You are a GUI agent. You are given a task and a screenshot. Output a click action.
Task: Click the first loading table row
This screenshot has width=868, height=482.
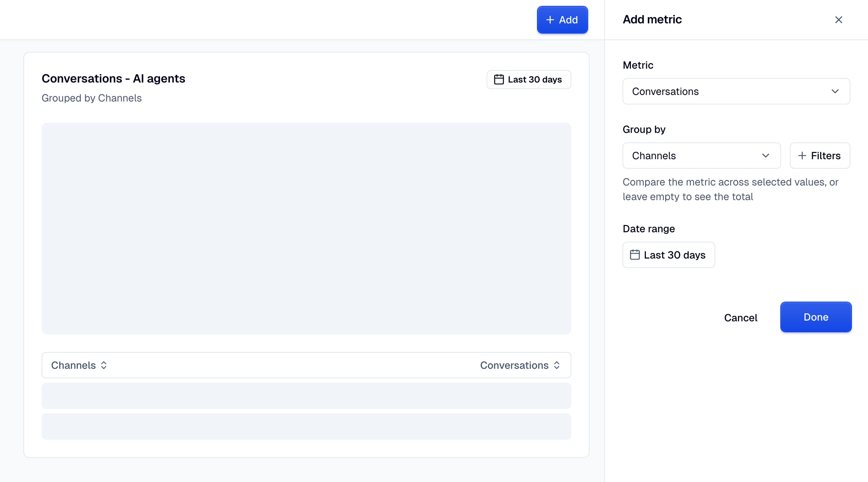[306, 396]
